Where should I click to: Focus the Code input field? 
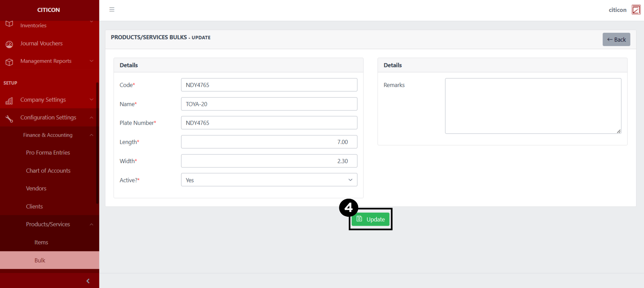[269, 85]
